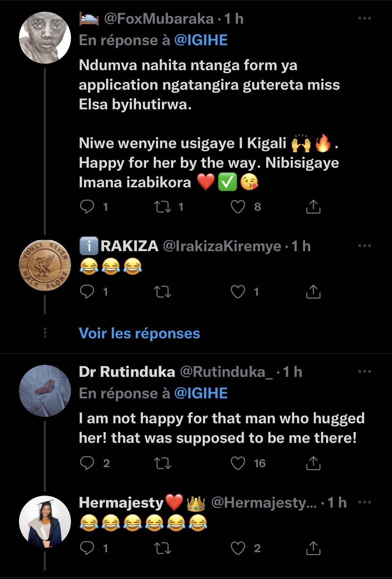Share Dr Rutinduka's tweet

[313, 463]
